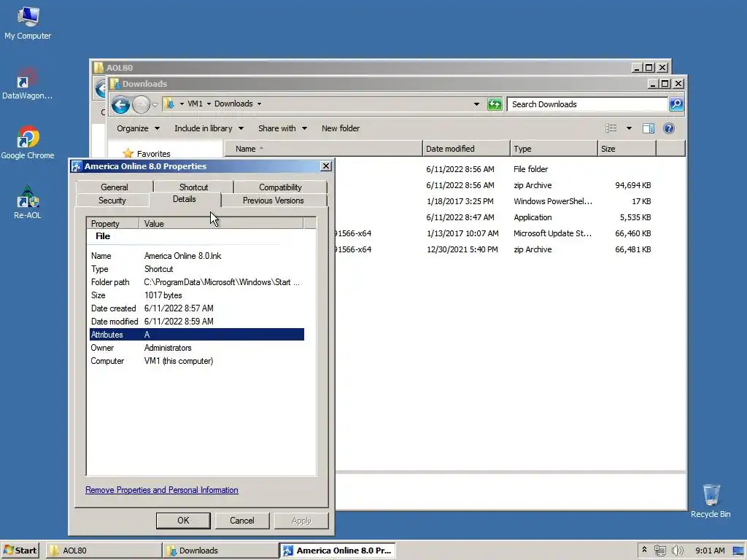Switch to AOL80 taskbar window
The width and height of the screenshot is (747, 560).
pyautogui.click(x=104, y=551)
